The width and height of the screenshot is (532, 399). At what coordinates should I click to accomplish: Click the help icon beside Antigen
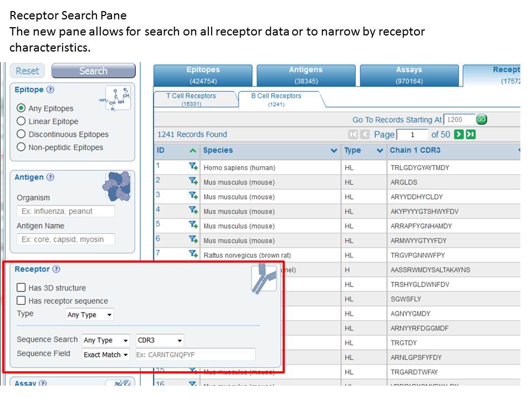click(x=50, y=177)
